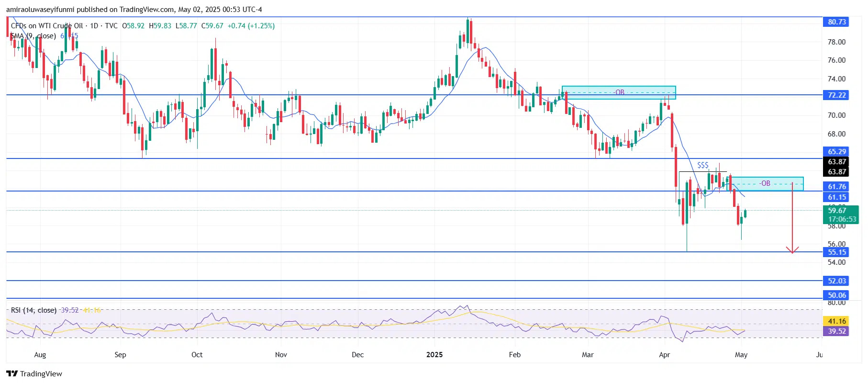Click the Oct label on the time axis
The image size is (868, 384).
point(197,355)
